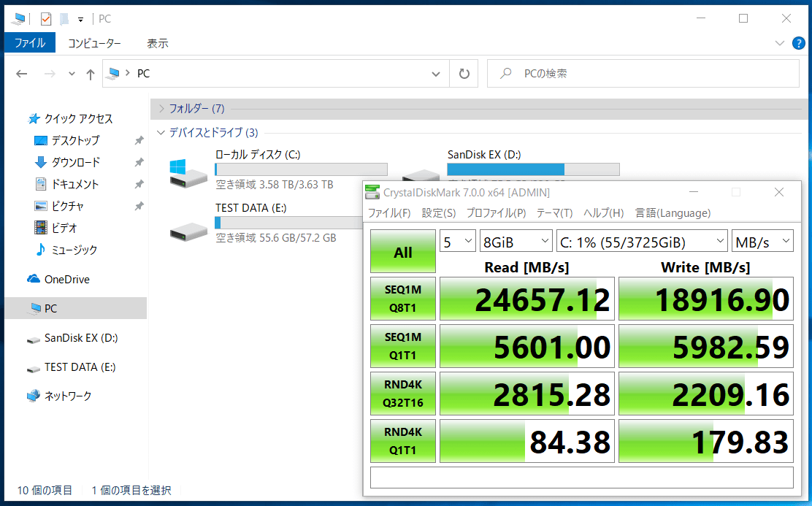Run all benchmarks with All button

(403, 251)
